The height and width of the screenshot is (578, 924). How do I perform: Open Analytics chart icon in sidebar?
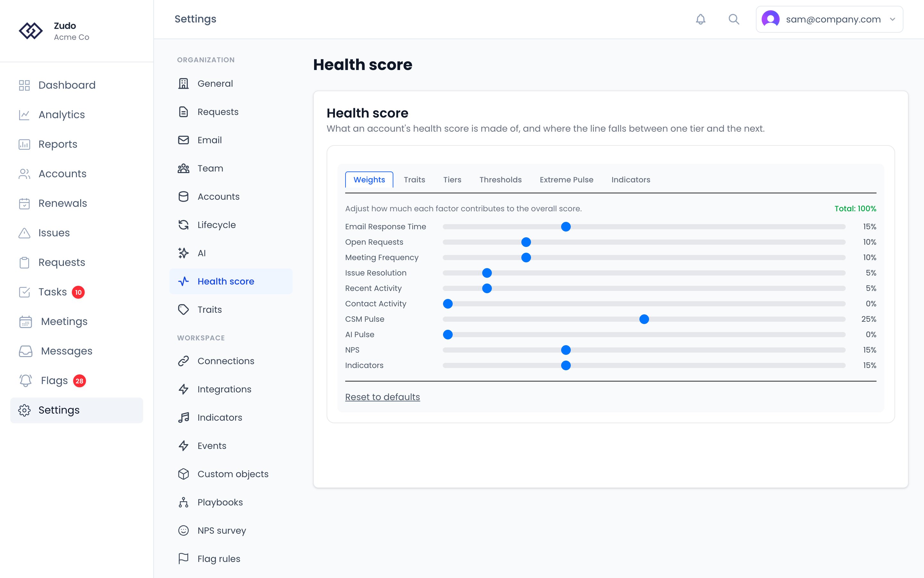pyautogui.click(x=24, y=115)
